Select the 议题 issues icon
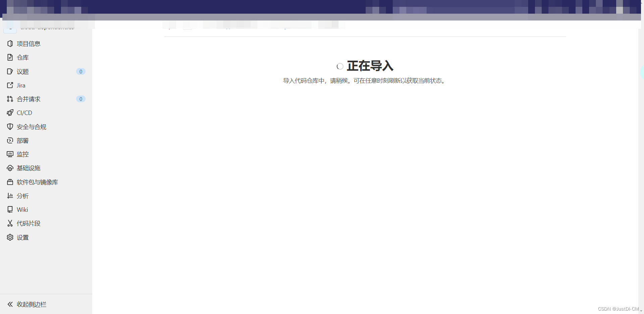Viewport: 644px width, 314px height. tap(10, 71)
